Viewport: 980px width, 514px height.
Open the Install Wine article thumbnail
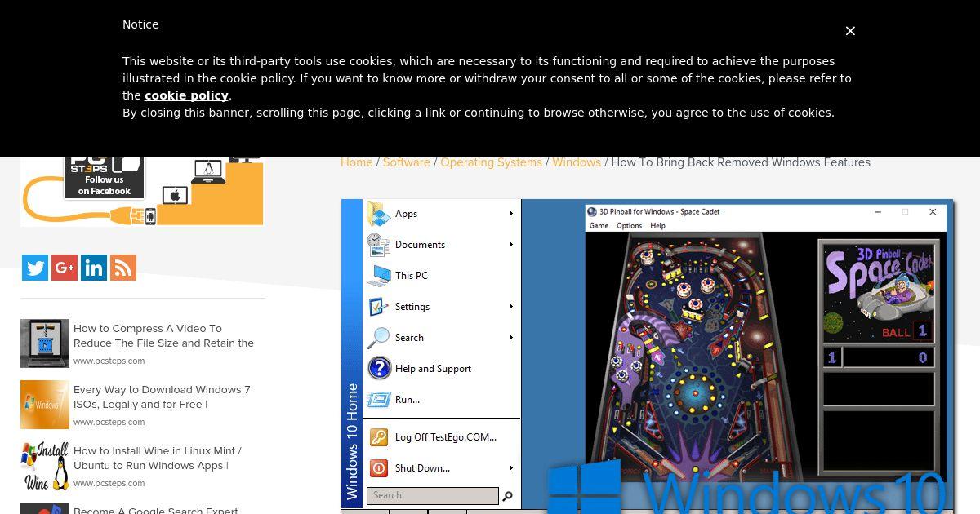(x=45, y=466)
